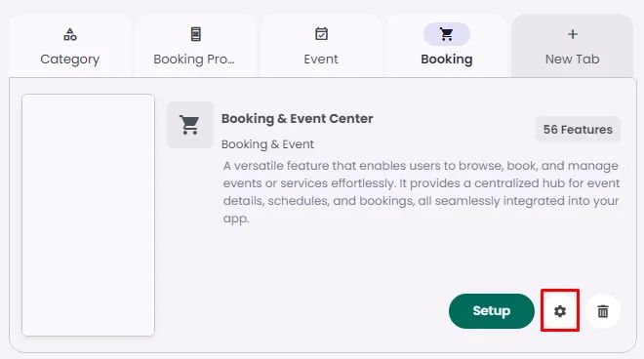Click the 56 Features badge
This screenshot has height=359, width=644.
click(578, 130)
